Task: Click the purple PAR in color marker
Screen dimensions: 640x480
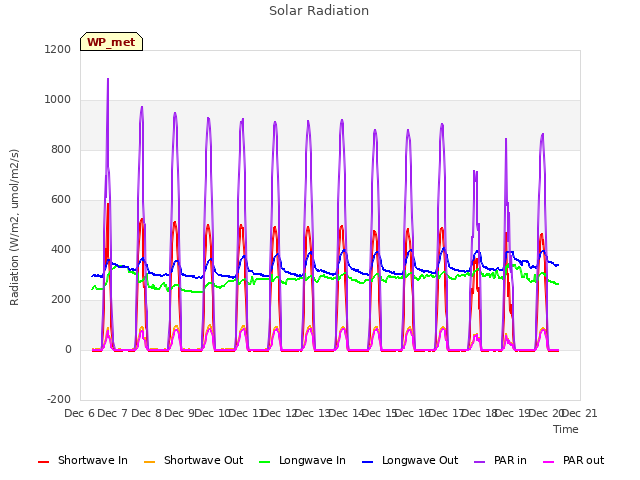Action: (x=480, y=462)
